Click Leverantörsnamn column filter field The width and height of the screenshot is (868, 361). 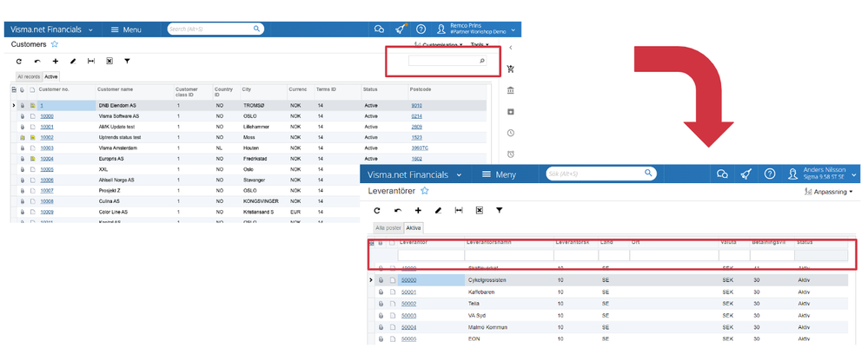(x=509, y=255)
